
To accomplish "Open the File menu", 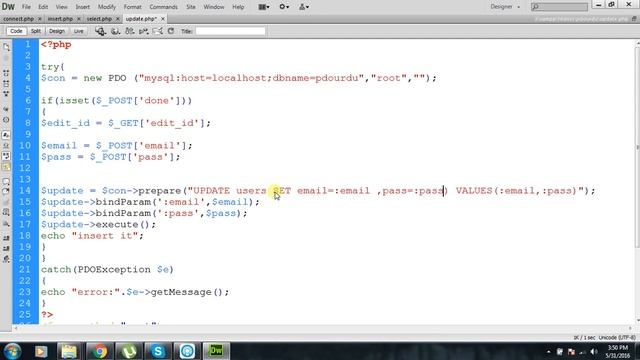I will [x=26, y=7].
